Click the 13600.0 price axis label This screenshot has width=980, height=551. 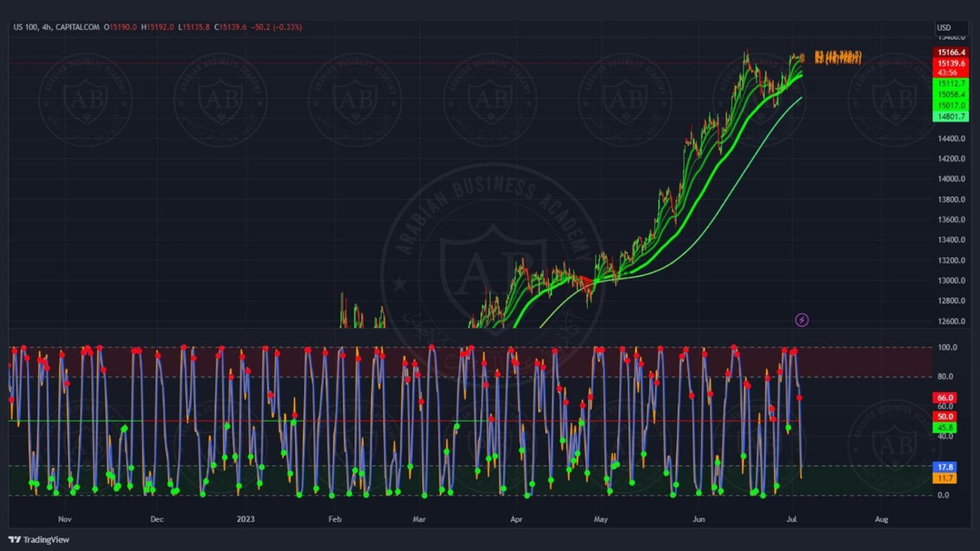[951, 219]
